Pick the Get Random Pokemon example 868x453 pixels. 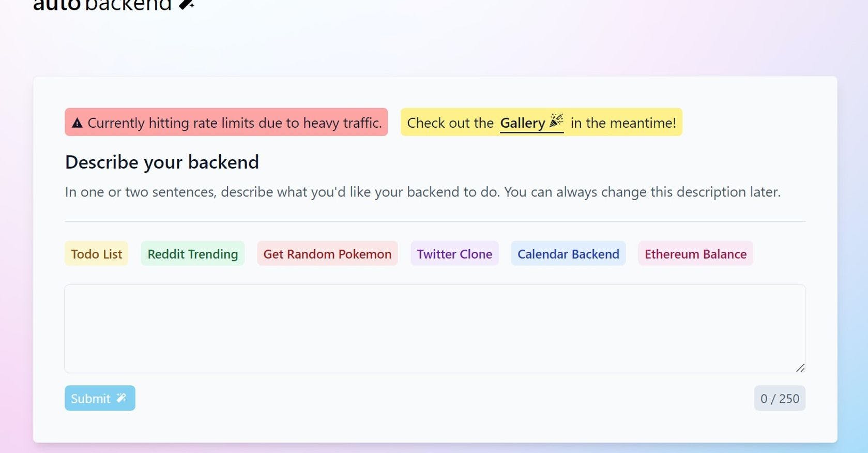tap(327, 254)
